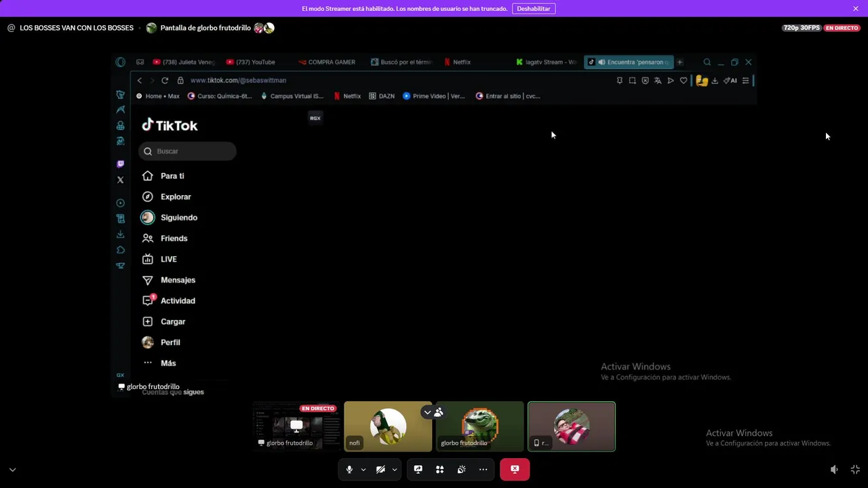Click the TikTok logo
The width and height of the screenshot is (868, 488).
coord(170,125)
